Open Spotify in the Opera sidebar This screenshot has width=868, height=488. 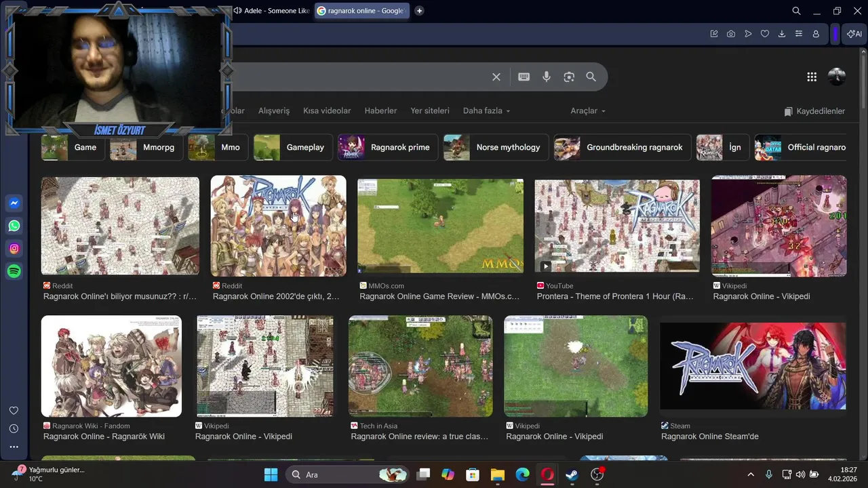point(14,271)
